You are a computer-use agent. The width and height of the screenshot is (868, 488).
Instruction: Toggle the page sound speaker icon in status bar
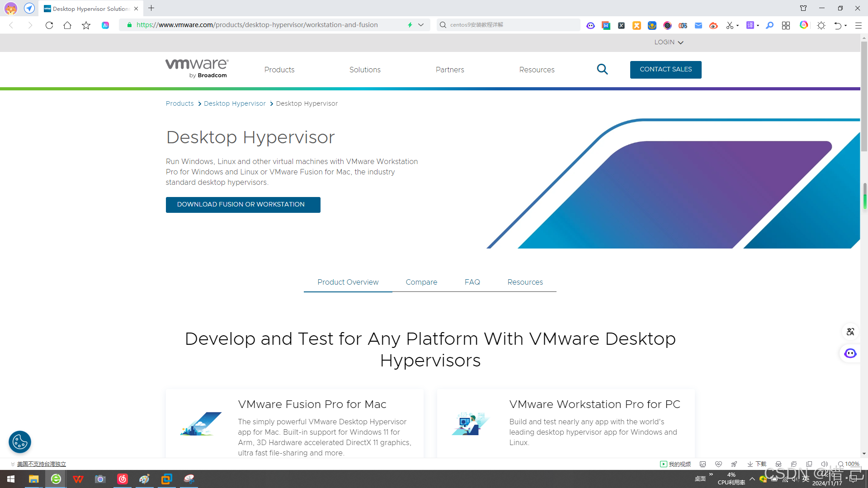[x=824, y=464]
